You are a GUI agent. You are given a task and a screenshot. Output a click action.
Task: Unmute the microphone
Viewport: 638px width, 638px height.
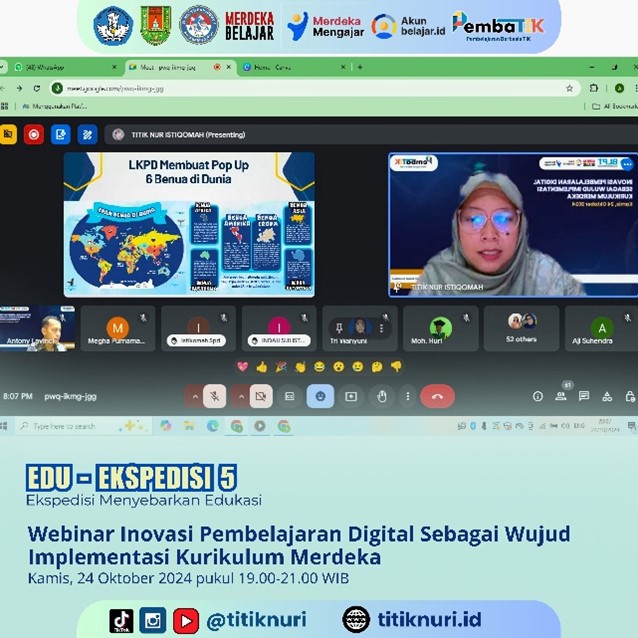click(x=214, y=396)
